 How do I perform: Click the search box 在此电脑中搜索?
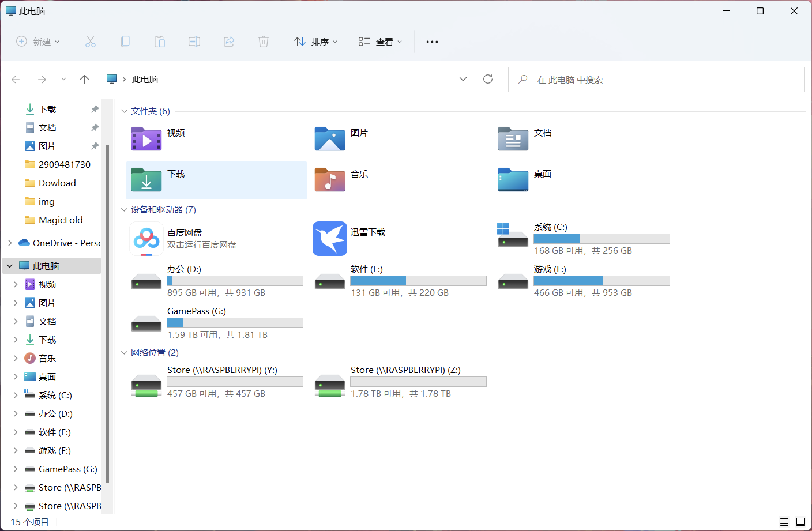tap(656, 80)
